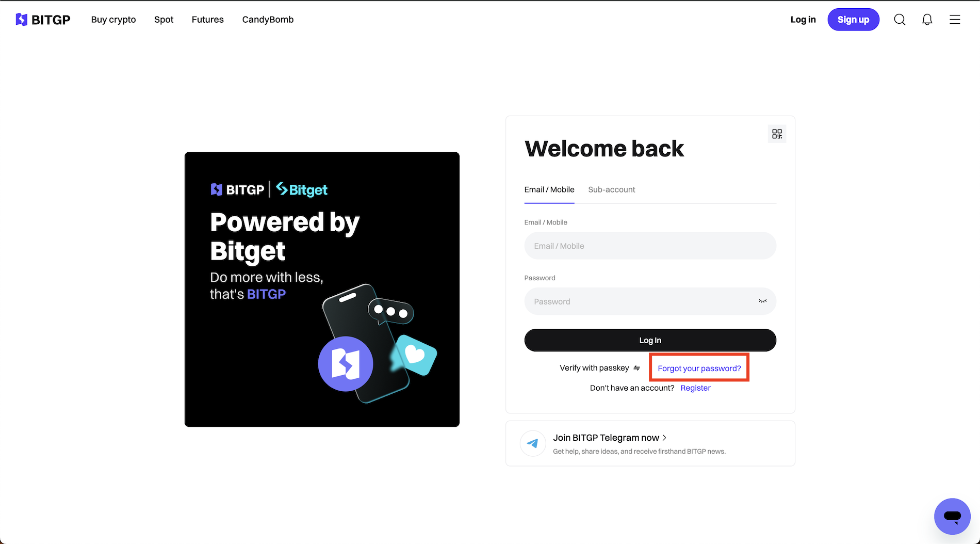The width and height of the screenshot is (980, 544).
Task: Click the Telegram help description text
Action: point(639,452)
